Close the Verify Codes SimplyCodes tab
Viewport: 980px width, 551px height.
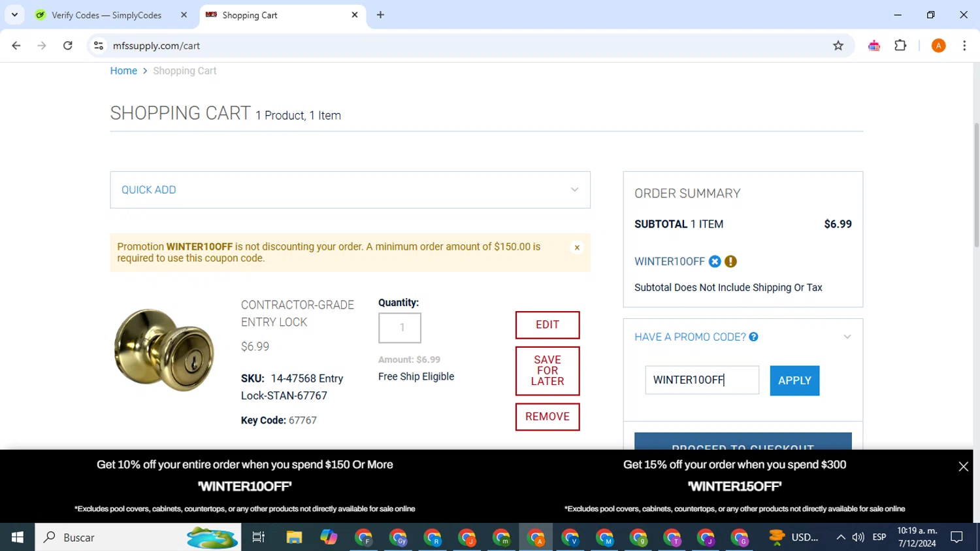click(184, 15)
